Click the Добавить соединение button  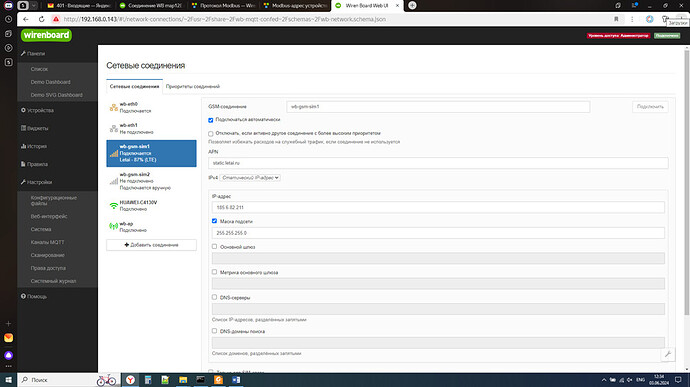pyautogui.click(x=151, y=245)
